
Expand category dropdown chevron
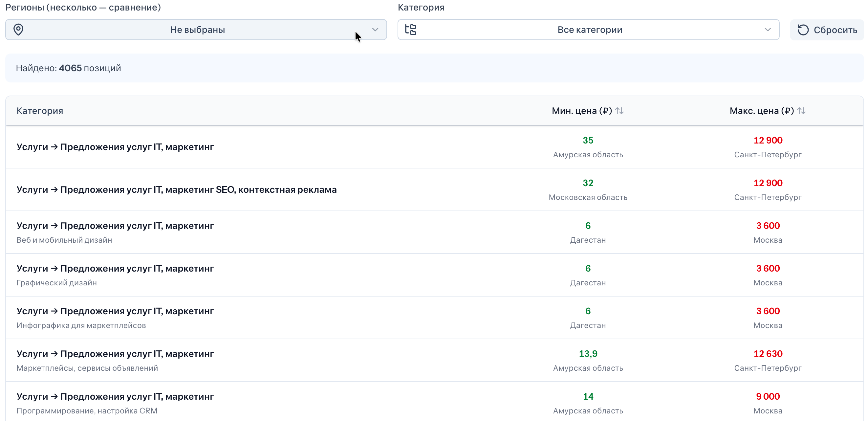pyautogui.click(x=768, y=30)
